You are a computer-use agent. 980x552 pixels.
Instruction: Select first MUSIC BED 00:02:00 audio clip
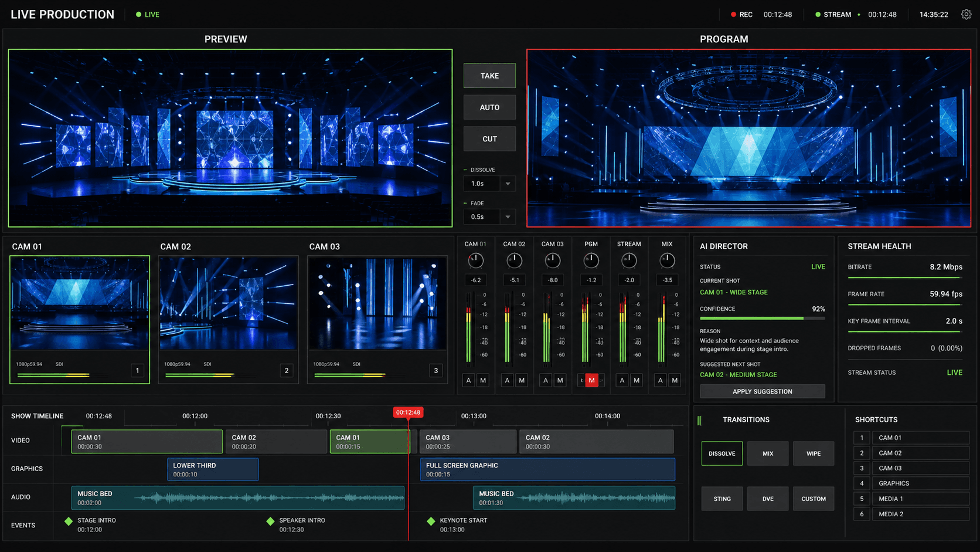click(237, 497)
